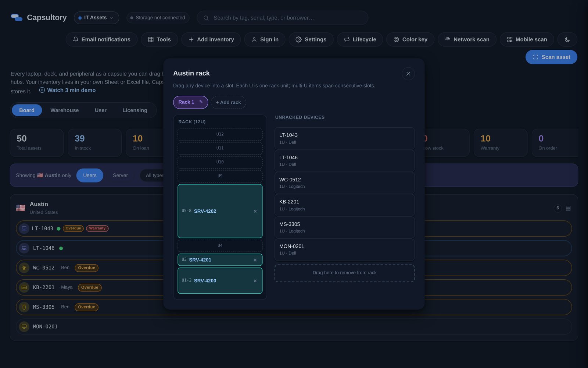588x368 pixels.
Task: Click the Total assets stat card
Action: tap(37, 143)
